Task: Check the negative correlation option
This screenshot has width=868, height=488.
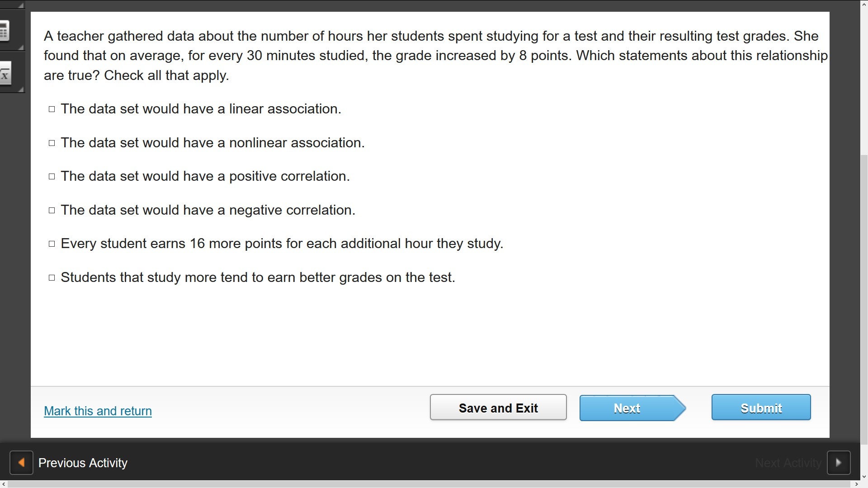Action: [52, 210]
